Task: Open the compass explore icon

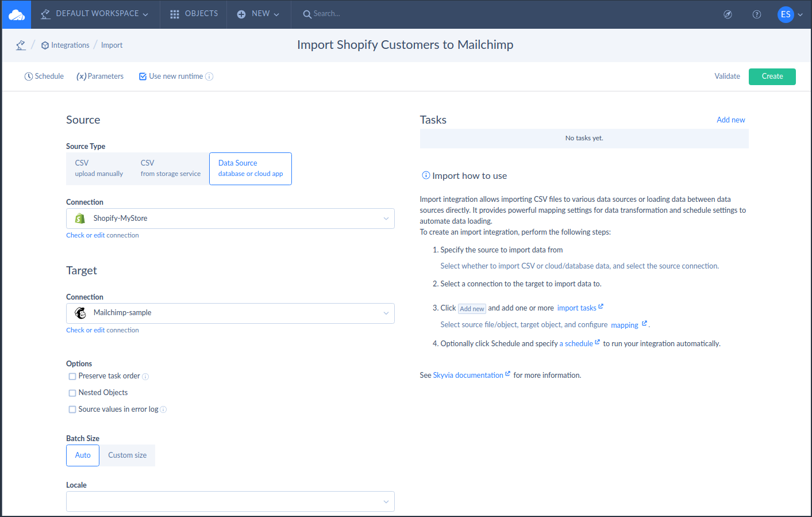Action: pos(728,14)
